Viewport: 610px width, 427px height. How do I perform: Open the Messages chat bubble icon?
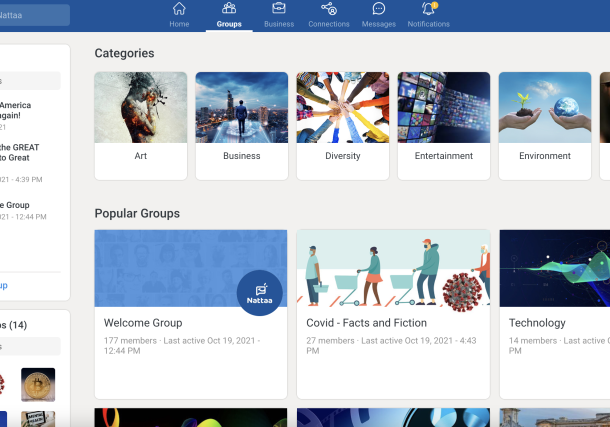pos(379,9)
